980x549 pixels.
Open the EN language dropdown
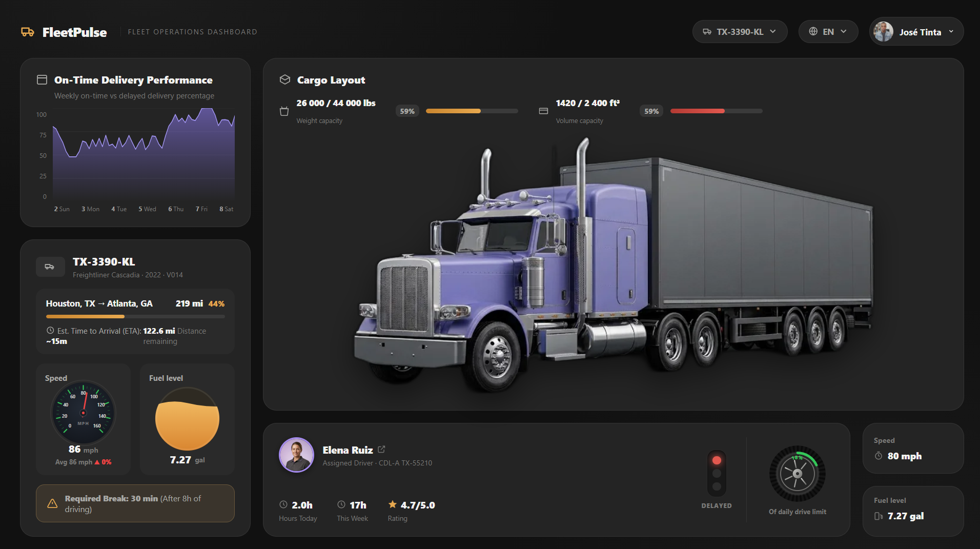pyautogui.click(x=828, y=32)
